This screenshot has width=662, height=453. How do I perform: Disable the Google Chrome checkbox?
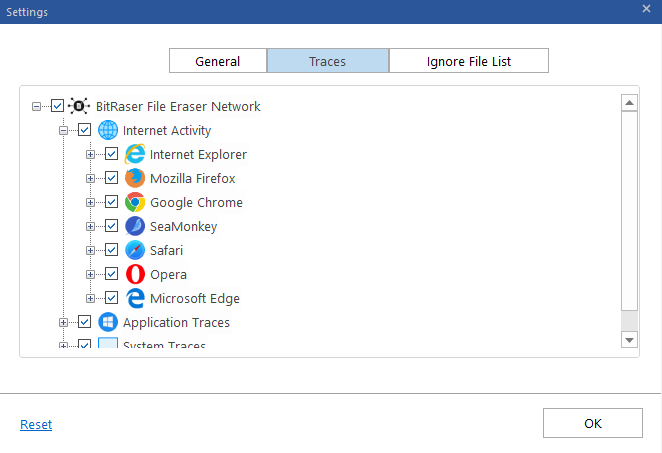(x=111, y=202)
